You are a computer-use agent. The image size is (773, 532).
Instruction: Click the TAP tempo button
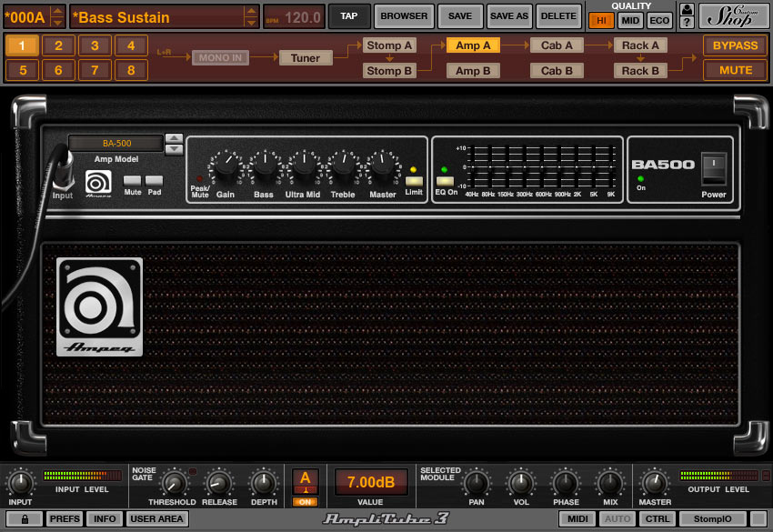click(x=348, y=15)
